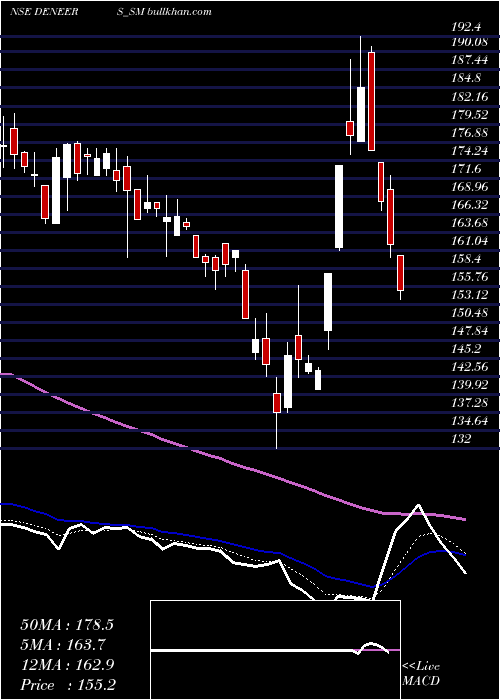Click the 134.64 price level label
The width and height of the screenshot is (500, 700).
click(468, 421)
